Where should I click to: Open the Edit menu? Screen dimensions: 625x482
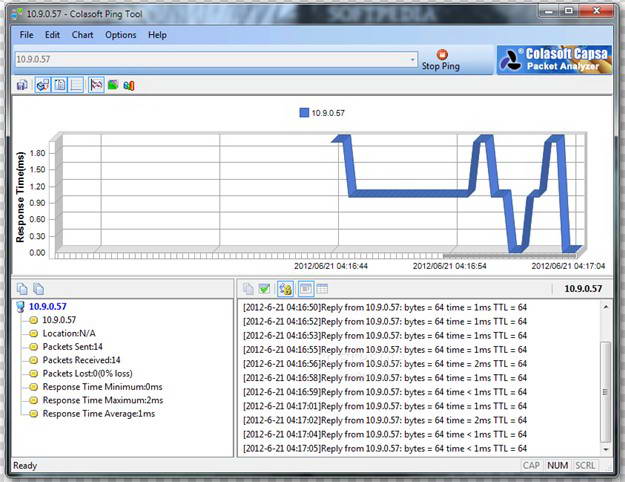click(52, 35)
